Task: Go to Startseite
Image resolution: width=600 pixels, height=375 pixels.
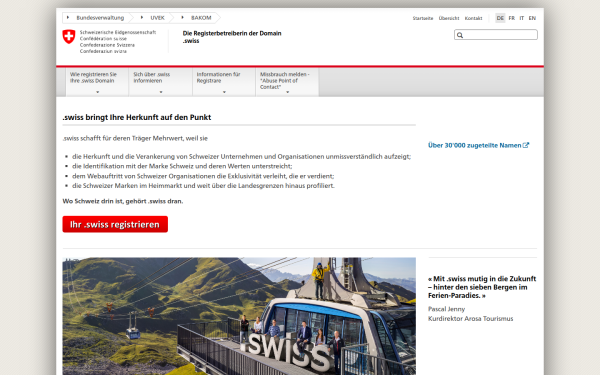Action: tap(423, 18)
